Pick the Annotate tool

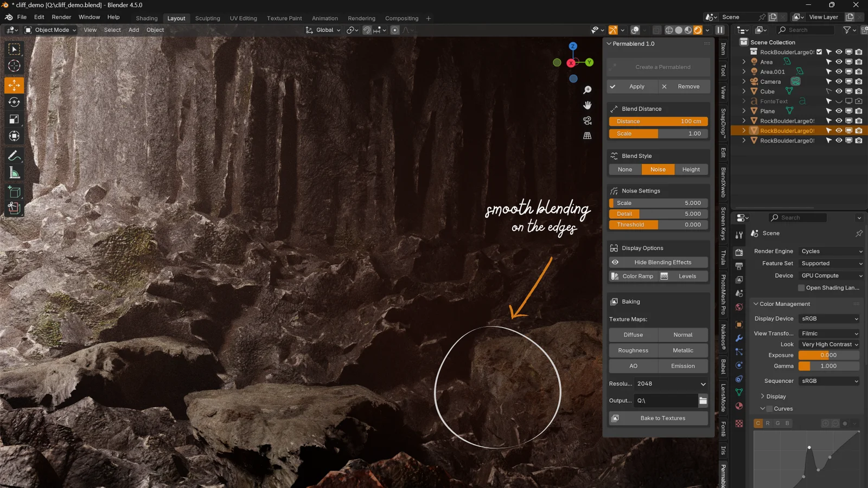click(14, 155)
